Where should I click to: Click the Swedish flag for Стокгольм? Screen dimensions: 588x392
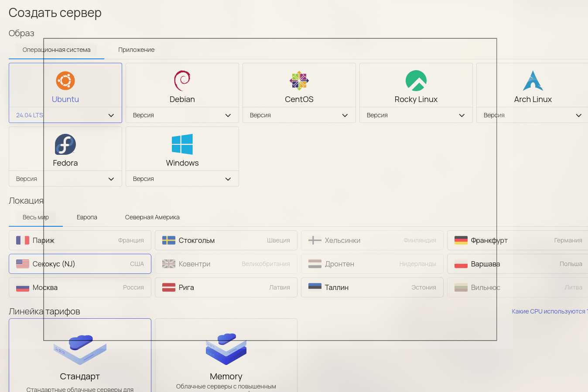[x=169, y=240]
